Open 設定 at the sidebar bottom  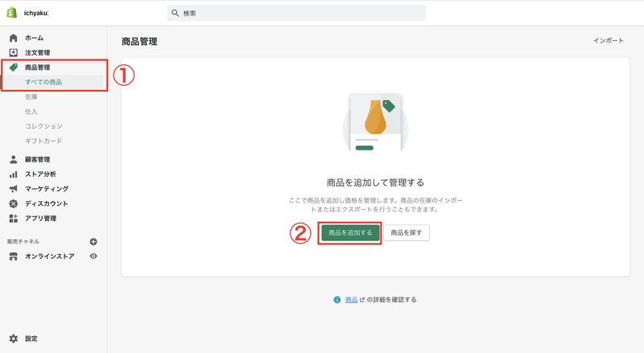(31, 339)
